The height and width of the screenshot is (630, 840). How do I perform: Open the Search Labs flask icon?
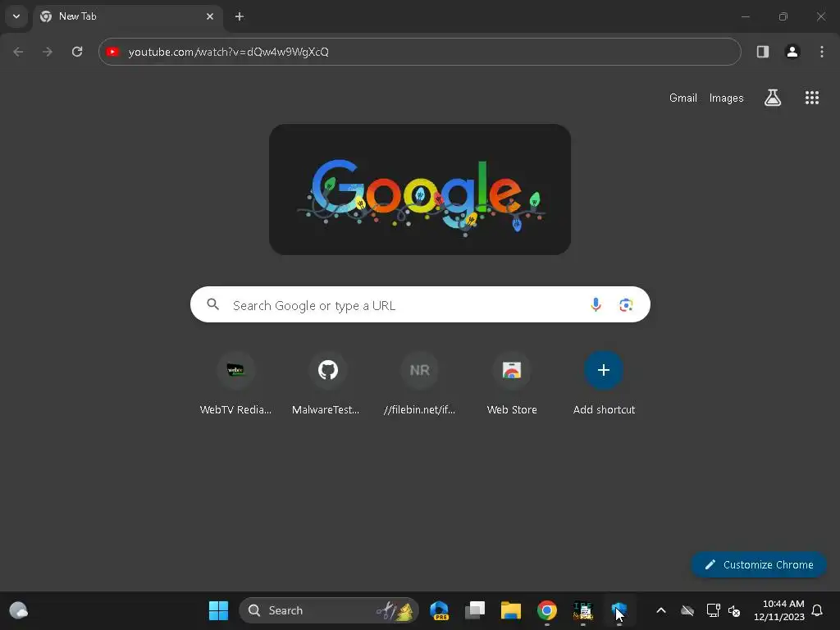point(773,98)
